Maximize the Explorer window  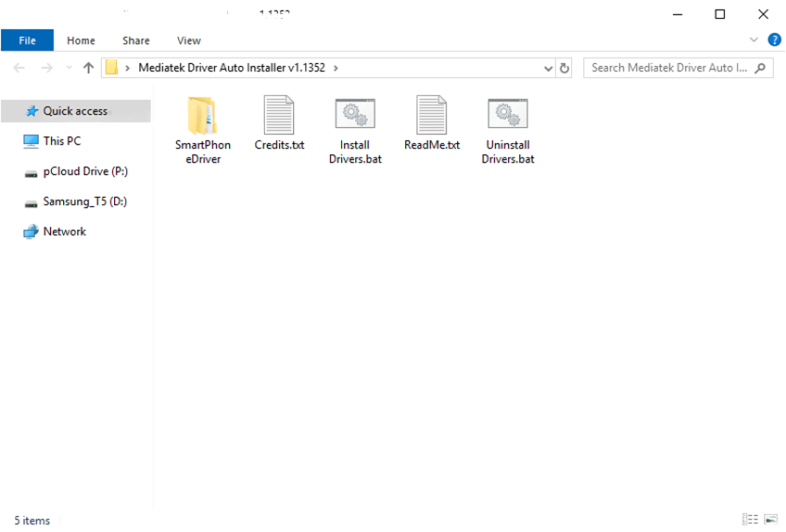720,14
